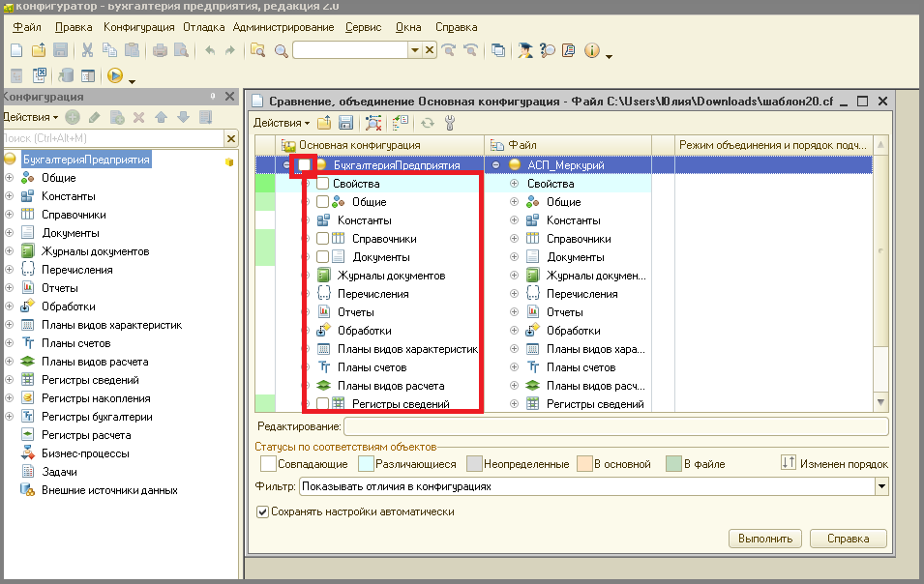Click the В основной status color swatch
The width and height of the screenshot is (924, 584).
point(584,464)
